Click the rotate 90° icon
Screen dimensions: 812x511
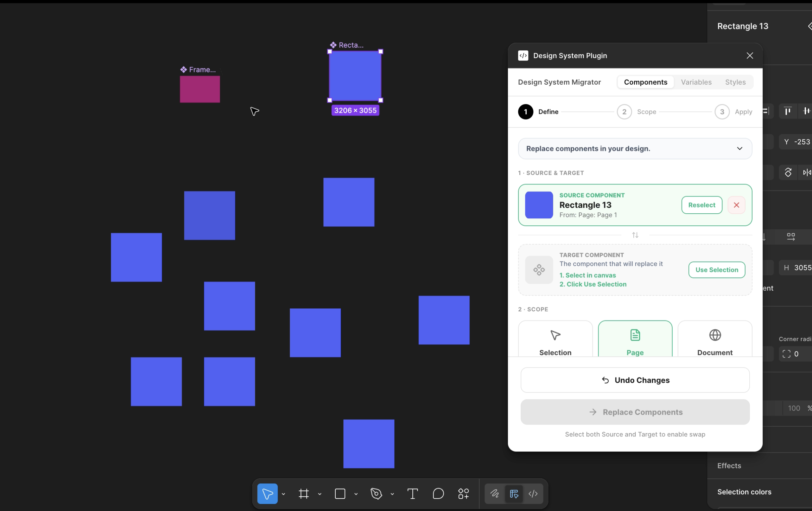pos(788,172)
